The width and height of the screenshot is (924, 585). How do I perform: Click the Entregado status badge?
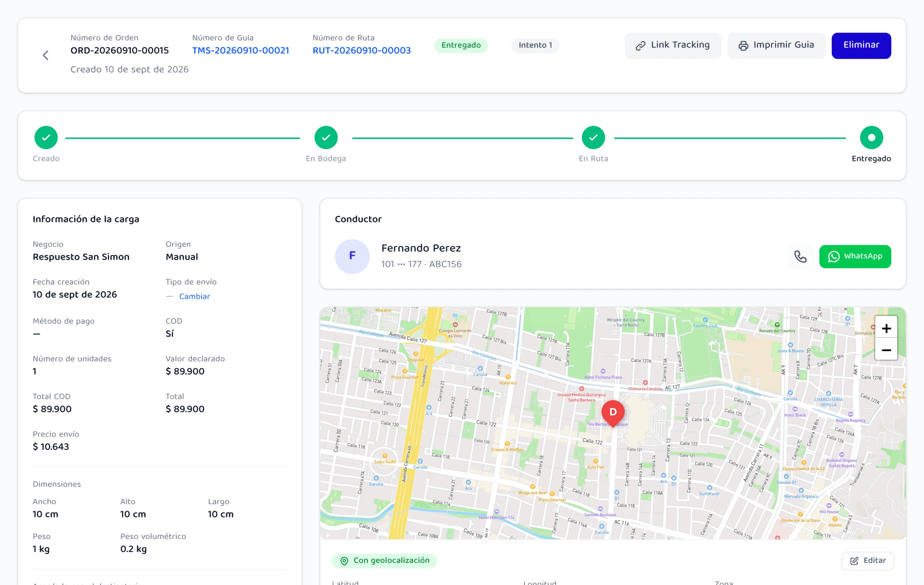point(461,45)
